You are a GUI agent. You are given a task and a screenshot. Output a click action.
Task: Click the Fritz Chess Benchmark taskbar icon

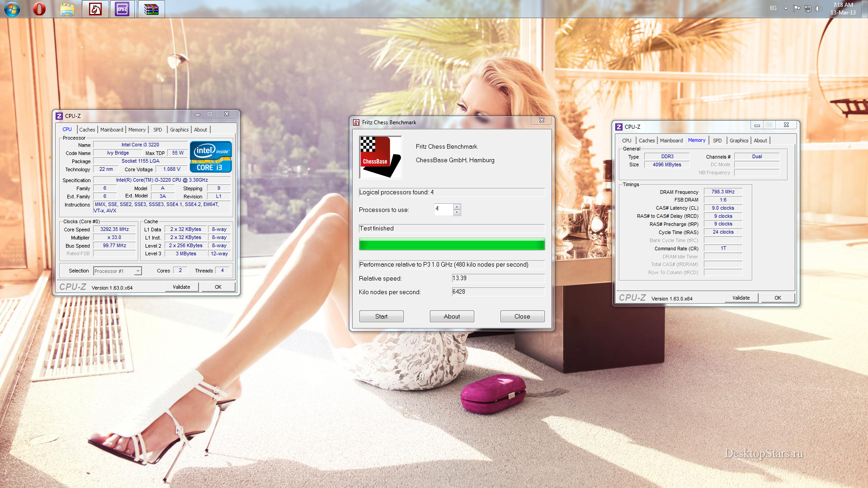pyautogui.click(x=95, y=9)
